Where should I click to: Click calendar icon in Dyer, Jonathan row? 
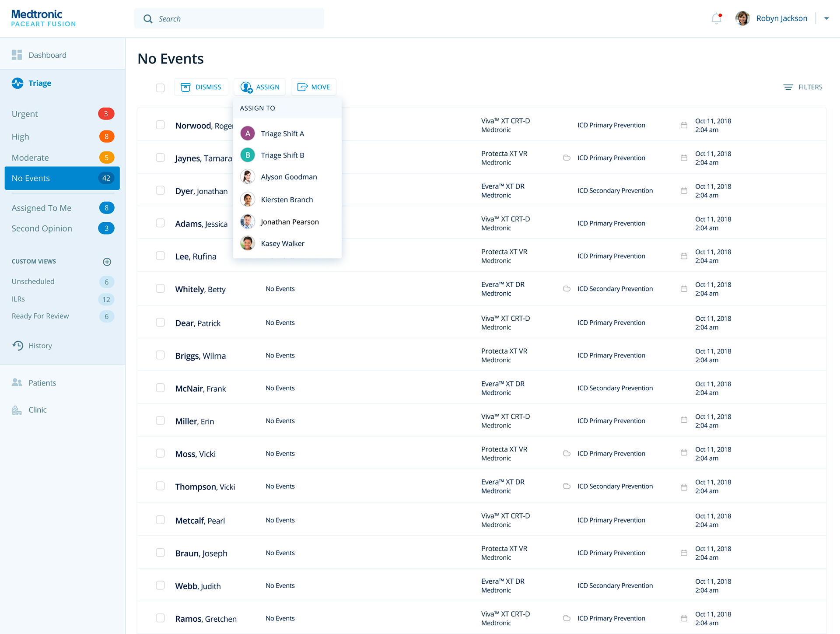[684, 191]
